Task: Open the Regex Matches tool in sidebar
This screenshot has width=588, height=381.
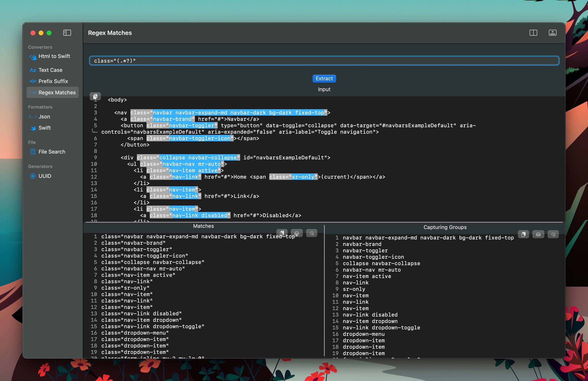Action: (x=53, y=92)
